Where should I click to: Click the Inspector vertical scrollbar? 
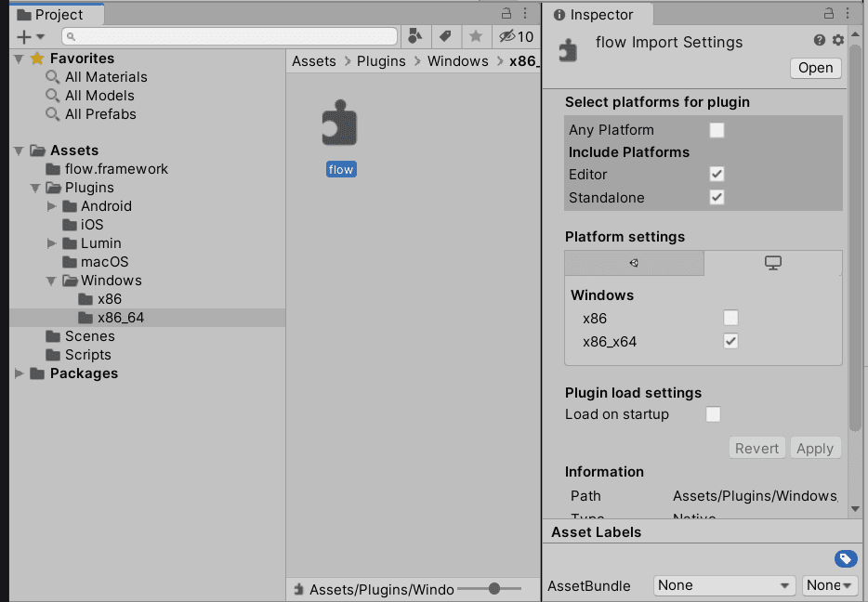click(x=855, y=238)
